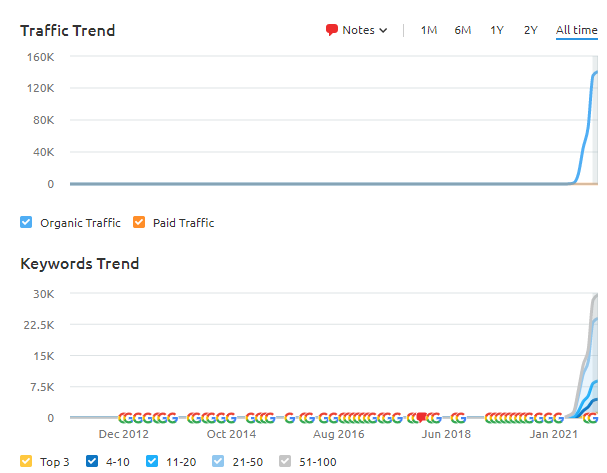
Task: Click the first Google update marker near Dec 2012
Action: click(x=125, y=418)
